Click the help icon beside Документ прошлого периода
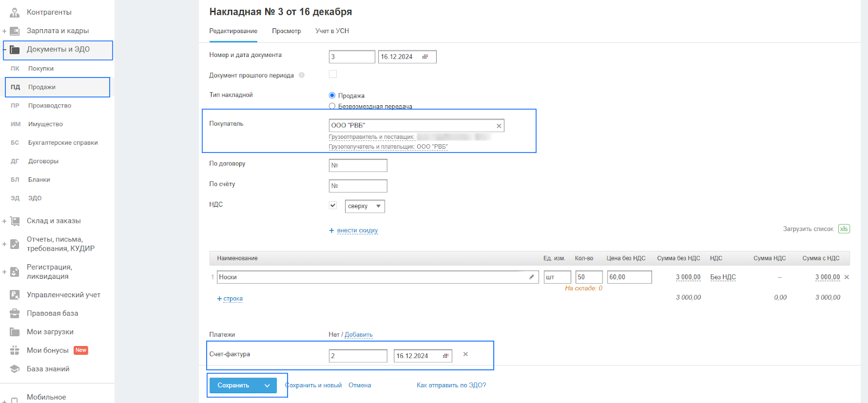This screenshot has width=868, height=403. point(302,75)
